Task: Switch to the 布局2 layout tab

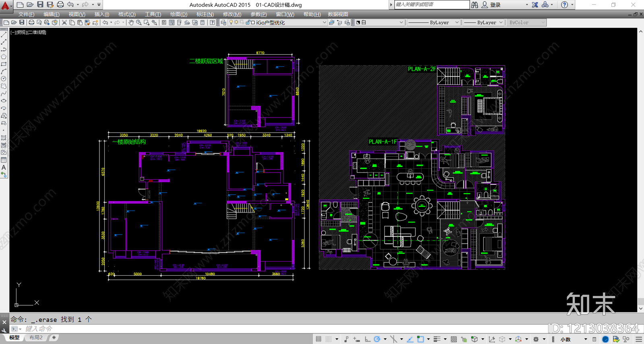Action: (36, 338)
